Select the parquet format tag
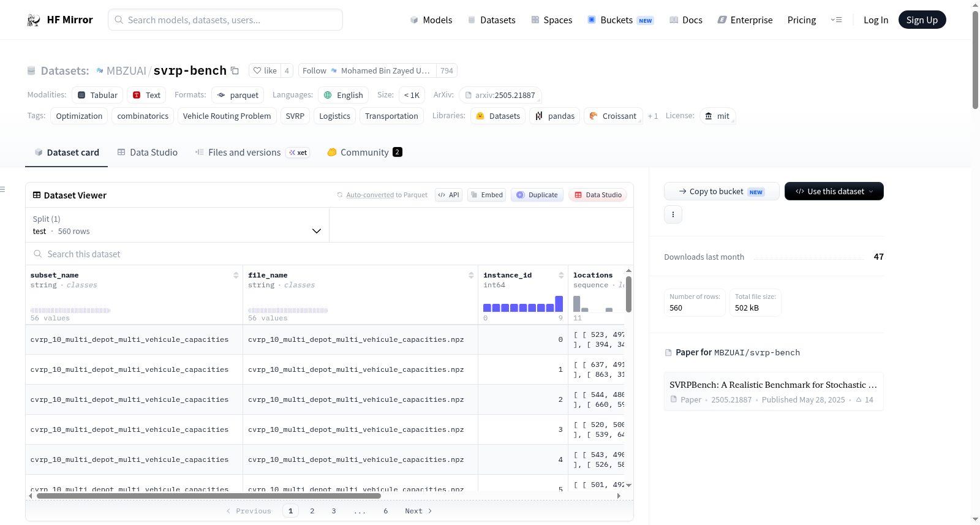The image size is (980, 525). click(x=238, y=95)
